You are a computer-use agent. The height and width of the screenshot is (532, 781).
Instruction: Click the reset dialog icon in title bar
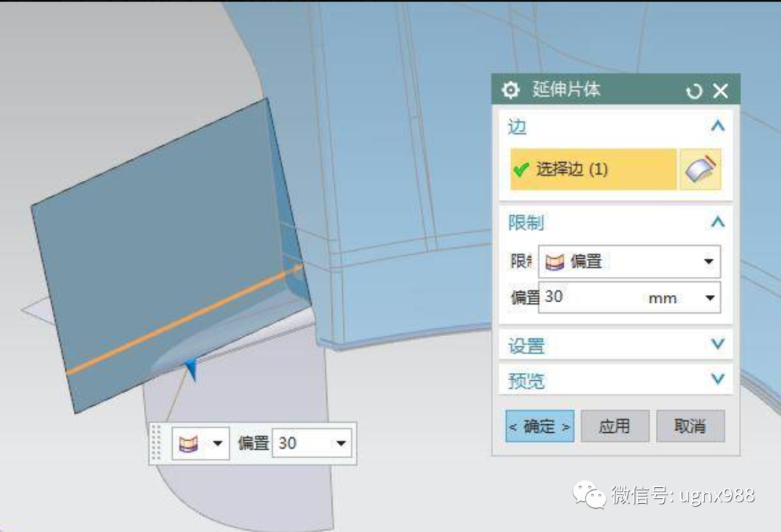click(694, 90)
